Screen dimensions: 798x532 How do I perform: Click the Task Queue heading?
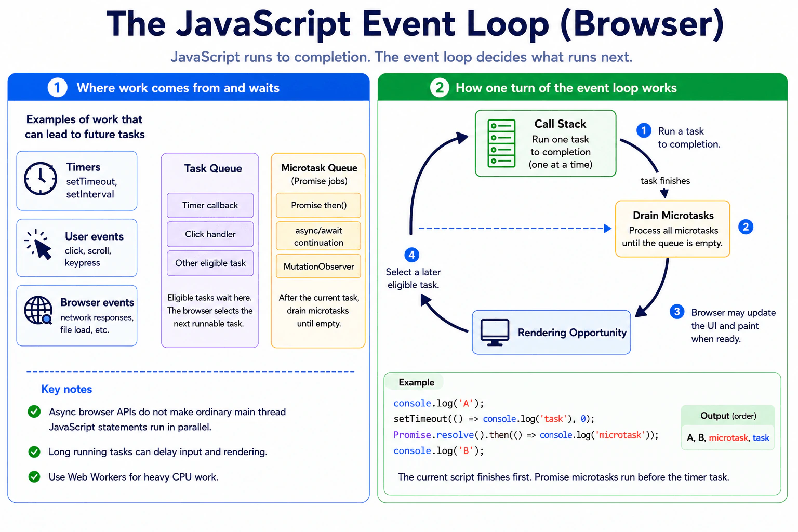[213, 168]
